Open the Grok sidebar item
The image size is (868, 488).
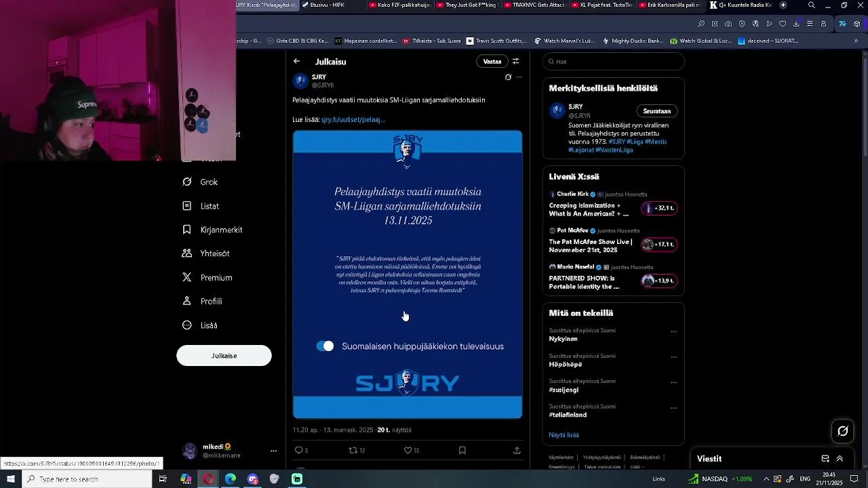pyautogui.click(x=201, y=182)
